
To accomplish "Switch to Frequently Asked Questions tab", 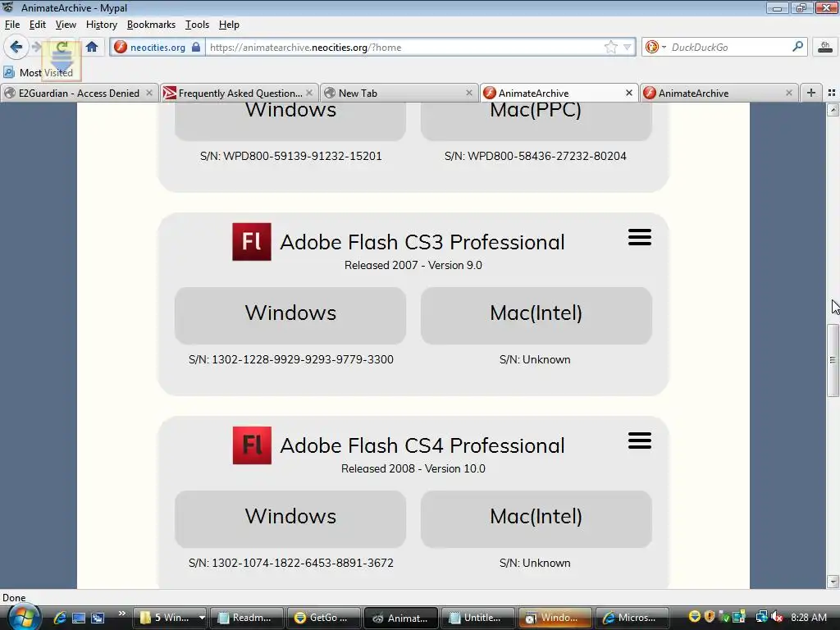I will [240, 94].
